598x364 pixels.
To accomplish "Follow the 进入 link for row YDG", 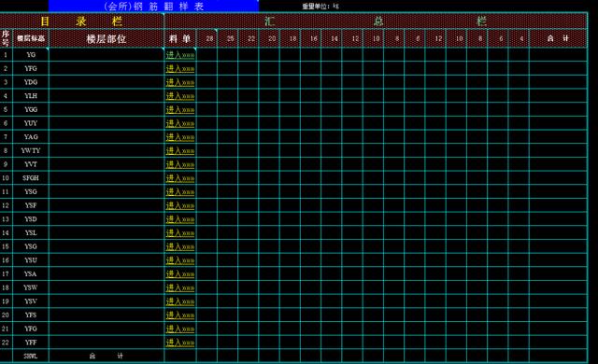I will (x=180, y=82).
